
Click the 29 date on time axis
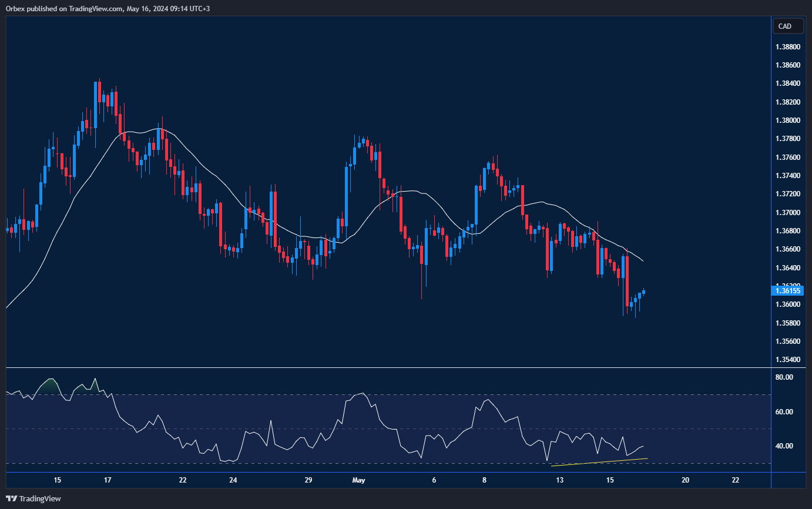pyautogui.click(x=308, y=480)
